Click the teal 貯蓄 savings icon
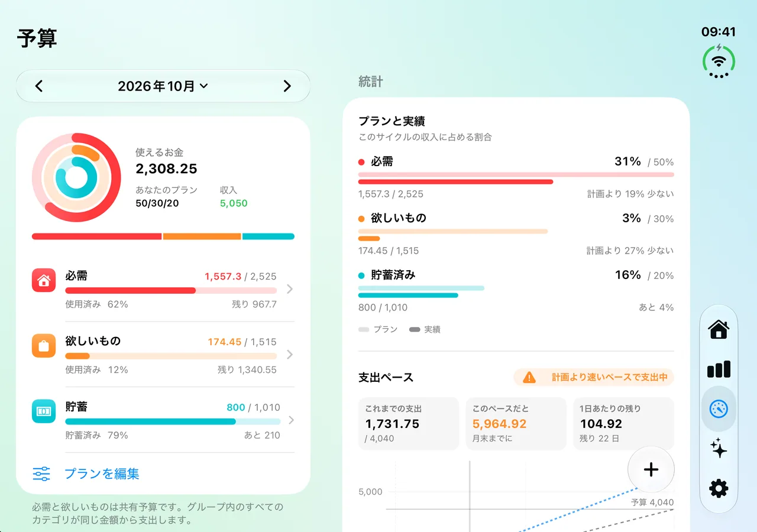757x532 pixels. click(x=44, y=411)
